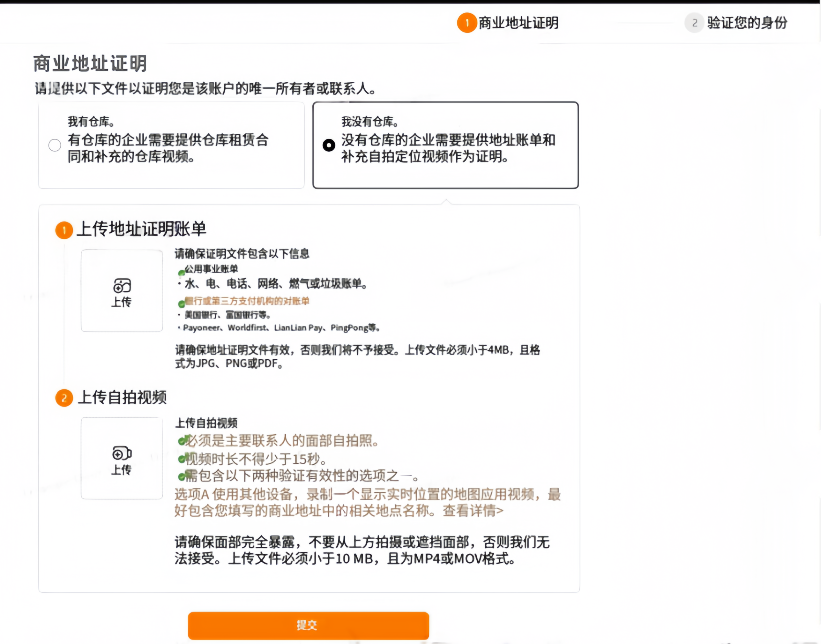Image resolution: width=821 pixels, height=644 pixels.
Task: Click the orange number 1 badge beside 上传地址证明账单
Action: click(x=64, y=230)
